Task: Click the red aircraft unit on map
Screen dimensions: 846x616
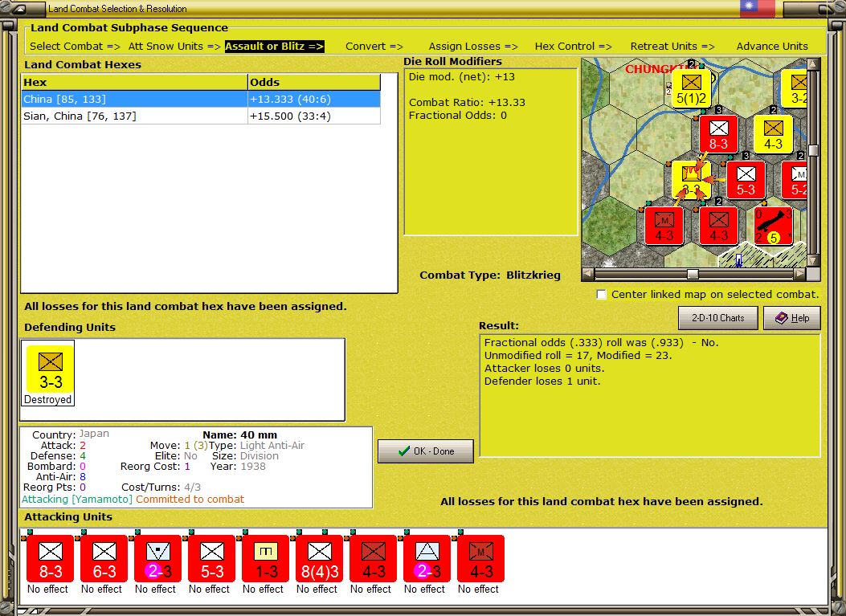Action: click(774, 226)
